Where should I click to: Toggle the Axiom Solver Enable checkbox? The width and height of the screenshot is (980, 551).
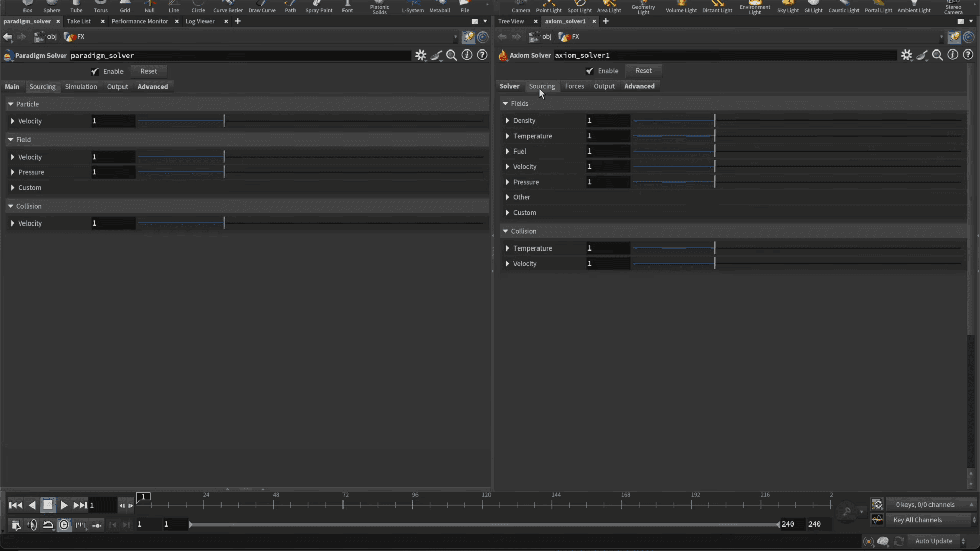tap(590, 71)
